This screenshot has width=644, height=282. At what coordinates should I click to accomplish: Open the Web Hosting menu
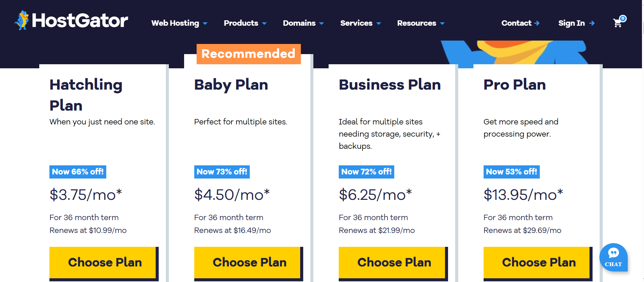175,23
